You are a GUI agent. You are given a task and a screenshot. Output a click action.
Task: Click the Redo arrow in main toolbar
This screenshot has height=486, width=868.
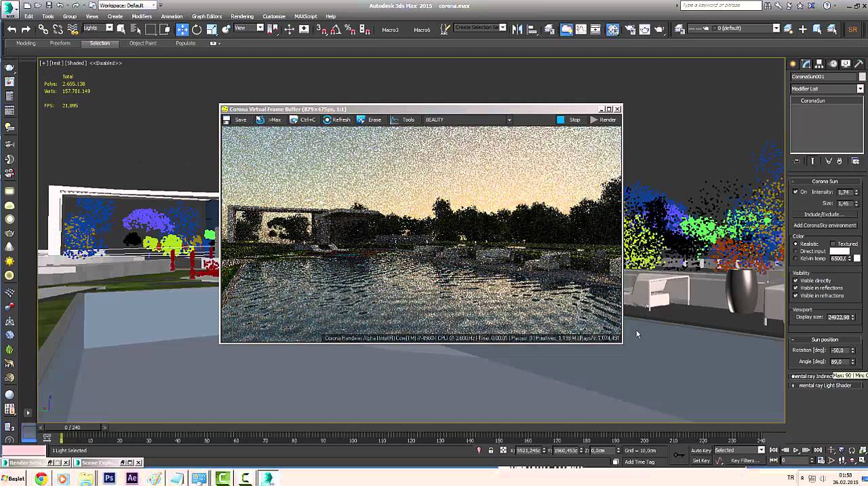coord(26,29)
